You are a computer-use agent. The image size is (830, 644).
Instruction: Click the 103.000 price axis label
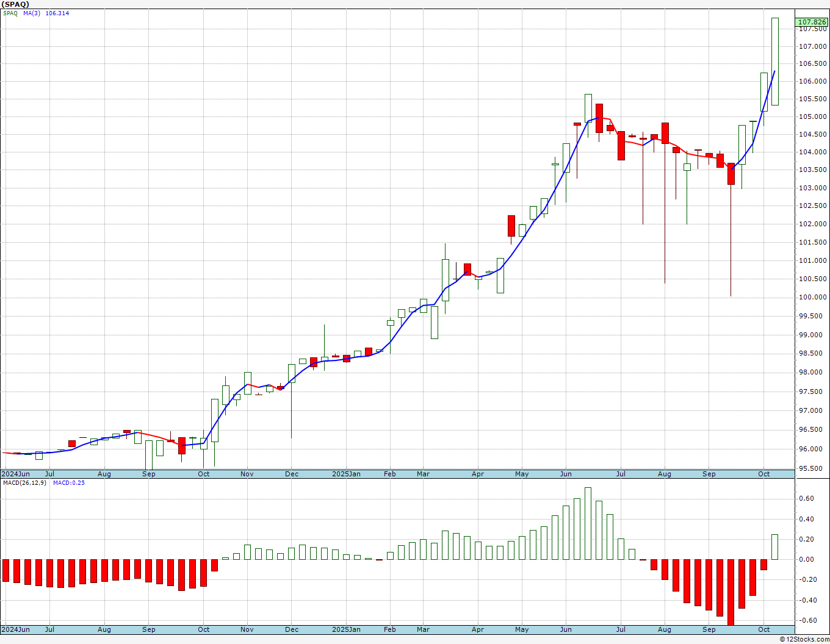(813, 188)
